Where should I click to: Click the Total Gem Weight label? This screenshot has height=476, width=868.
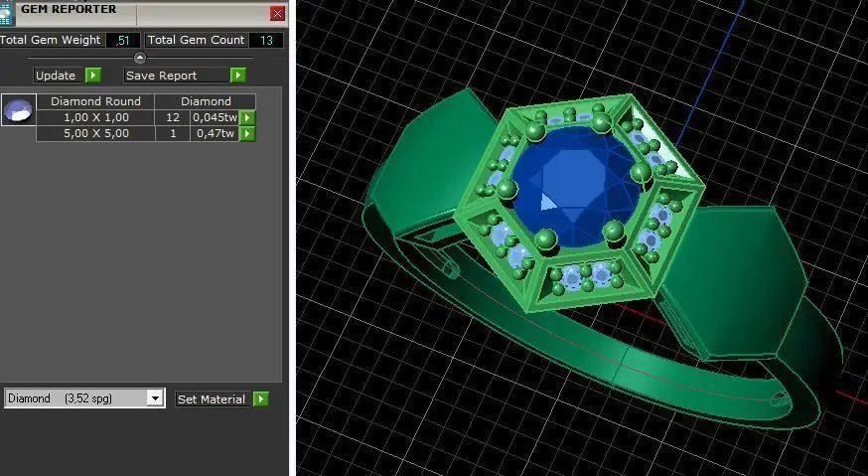(x=51, y=40)
